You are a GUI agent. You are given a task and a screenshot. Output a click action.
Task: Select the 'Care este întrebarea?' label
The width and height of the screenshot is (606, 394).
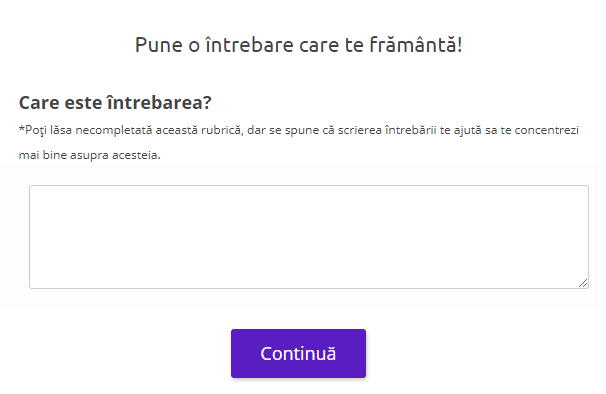pyautogui.click(x=115, y=102)
